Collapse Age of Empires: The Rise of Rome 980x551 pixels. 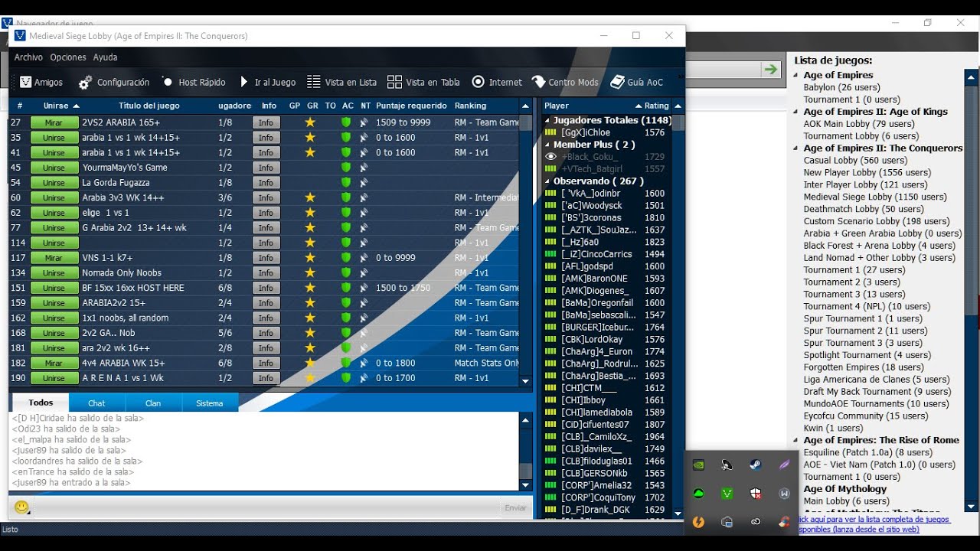tap(796, 441)
